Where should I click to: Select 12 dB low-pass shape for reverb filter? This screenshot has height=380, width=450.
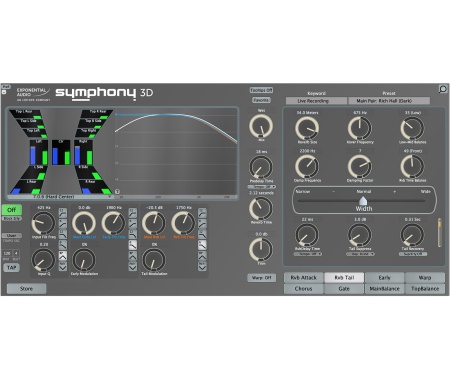[202, 234]
